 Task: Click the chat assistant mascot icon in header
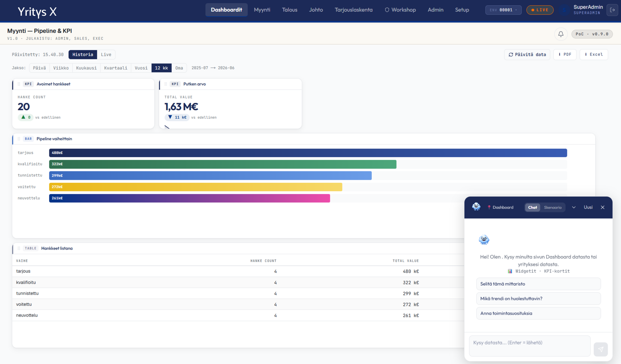476,207
